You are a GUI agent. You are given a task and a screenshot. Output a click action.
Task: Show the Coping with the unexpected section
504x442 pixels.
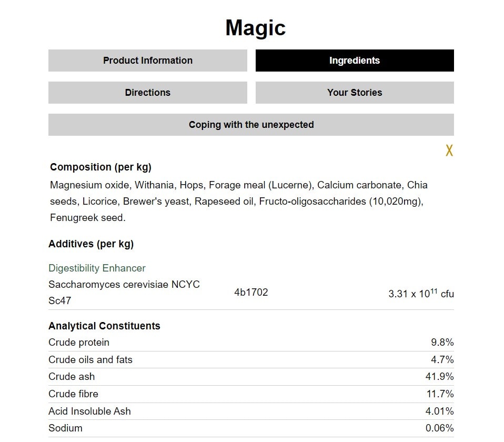click(251, 125)
